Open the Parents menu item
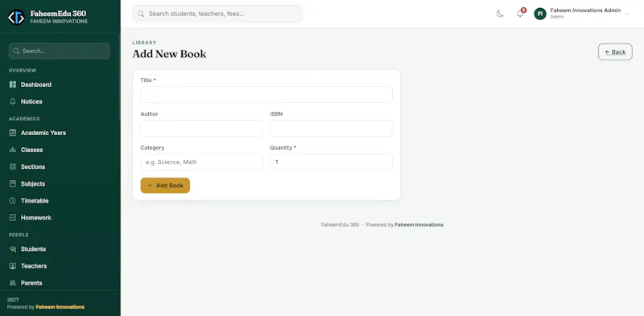Viewport: 644px width, 316px height. pos(59,283)
